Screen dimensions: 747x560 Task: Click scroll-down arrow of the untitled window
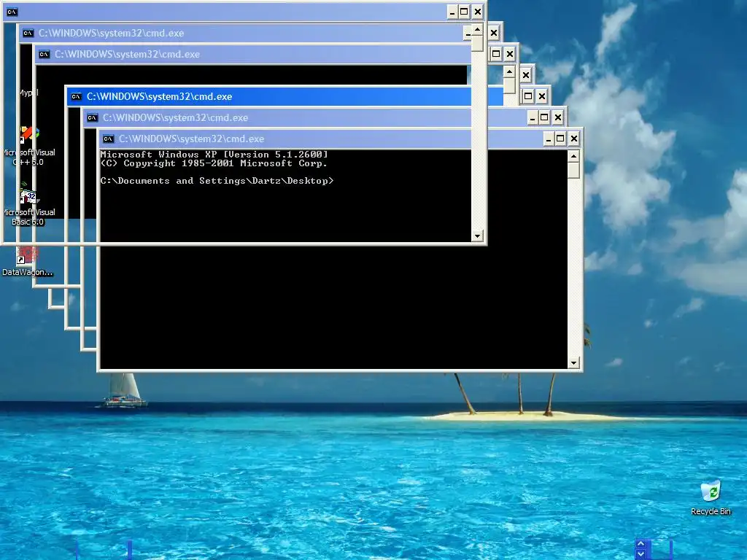click(x=477, y=236)
